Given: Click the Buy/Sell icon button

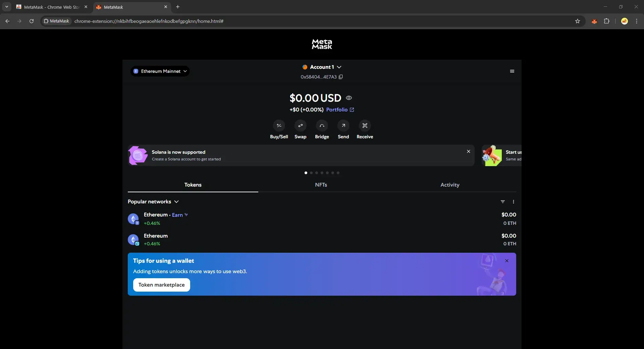Looking at the screenshot, I should pos(279,126).
